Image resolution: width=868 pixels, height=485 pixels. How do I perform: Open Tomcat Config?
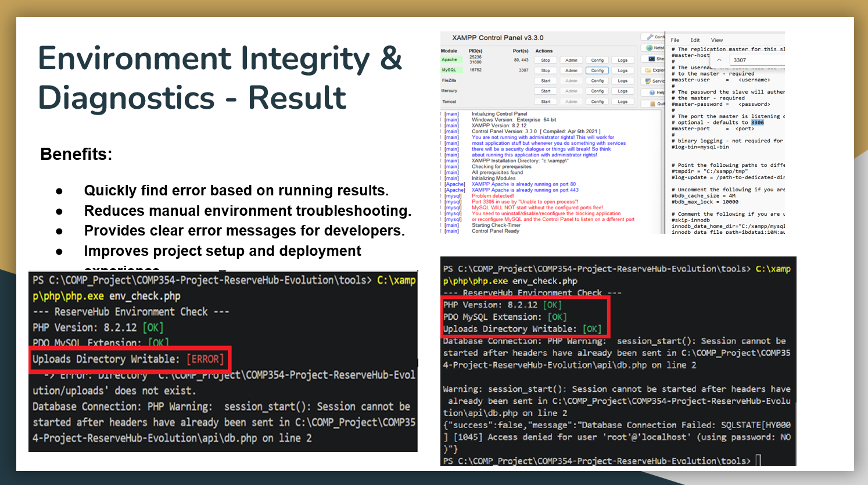[x=597, y=101]
